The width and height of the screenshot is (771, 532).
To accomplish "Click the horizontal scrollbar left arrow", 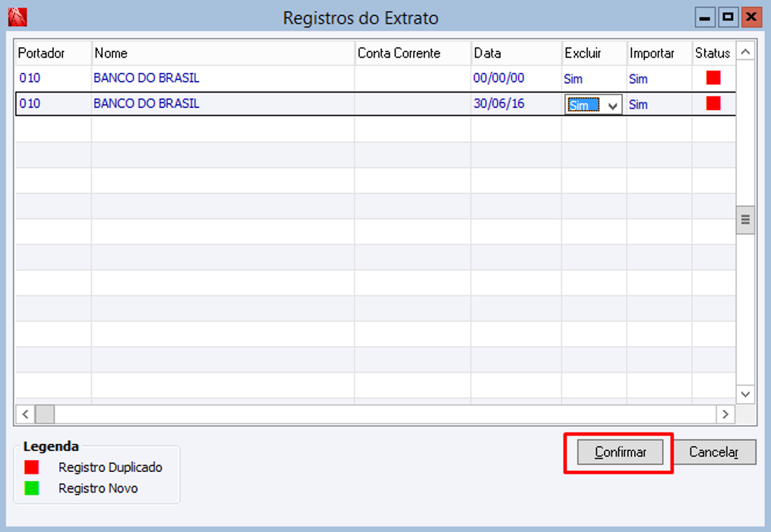I will (x=26, y=414).
